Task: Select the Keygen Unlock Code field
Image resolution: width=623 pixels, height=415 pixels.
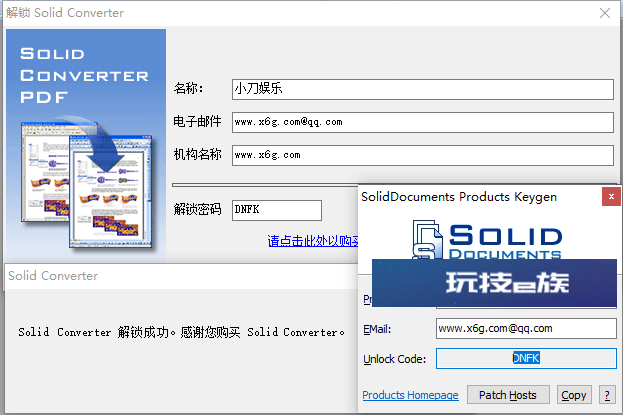Action: point(526,359)
